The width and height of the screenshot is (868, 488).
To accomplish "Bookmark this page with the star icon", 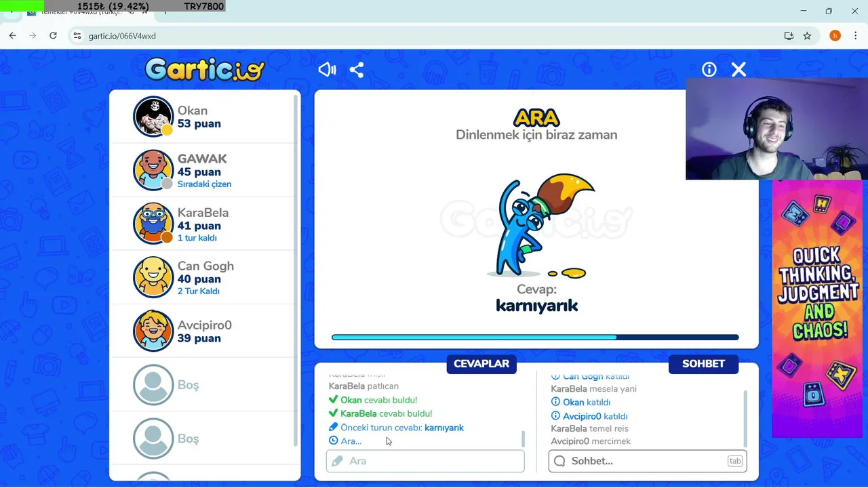I will click(x=807, y=36).
